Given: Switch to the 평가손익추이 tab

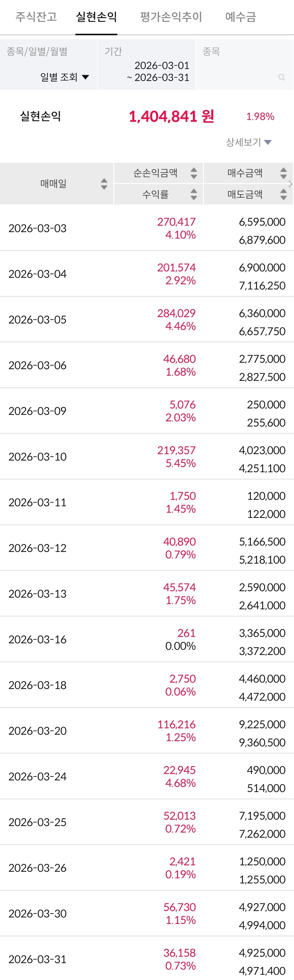Looking at the screenshot, I should point(171,17).
